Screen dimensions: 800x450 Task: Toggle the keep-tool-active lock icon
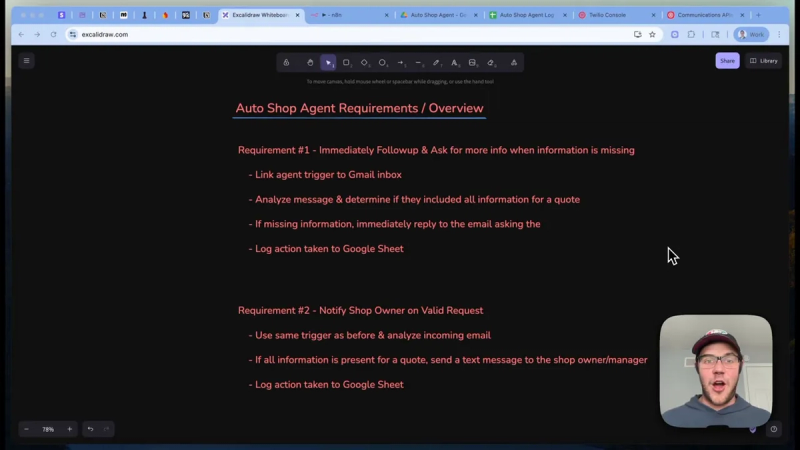pos(286,63)
